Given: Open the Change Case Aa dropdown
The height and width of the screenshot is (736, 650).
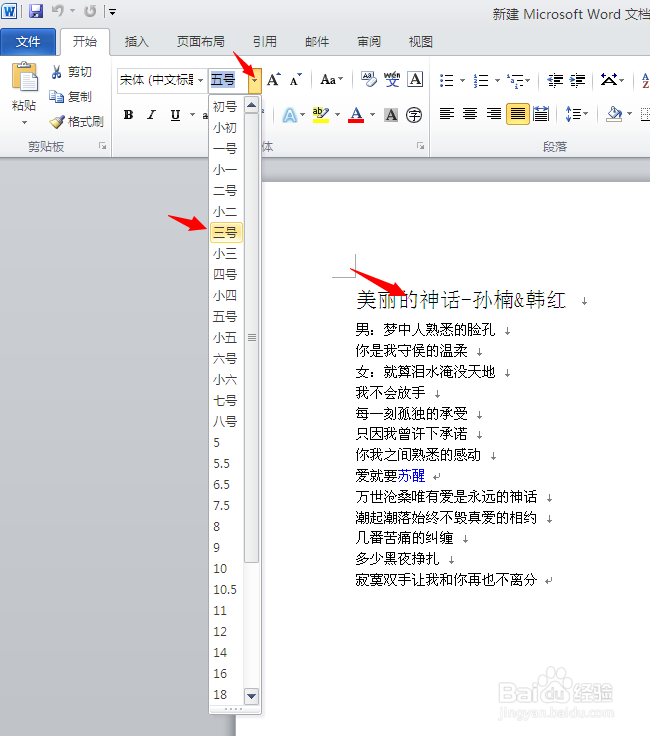Looking at the screenshot, I should [331, 80].
